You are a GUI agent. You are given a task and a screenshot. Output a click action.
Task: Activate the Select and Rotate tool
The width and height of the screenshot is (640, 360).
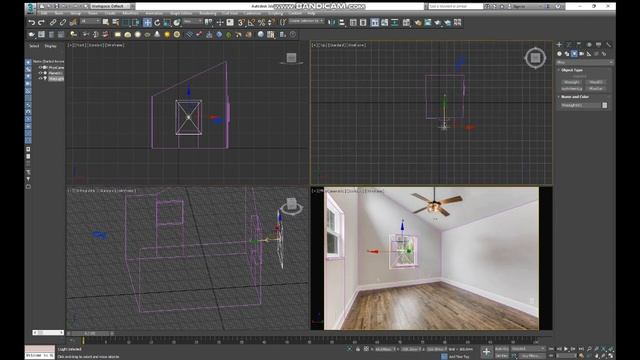click(157, 22)
